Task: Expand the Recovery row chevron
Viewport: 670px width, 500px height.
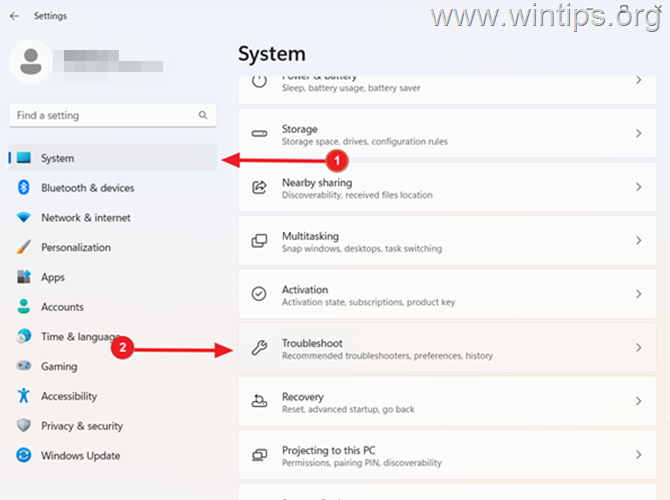Action: (638, 401)
